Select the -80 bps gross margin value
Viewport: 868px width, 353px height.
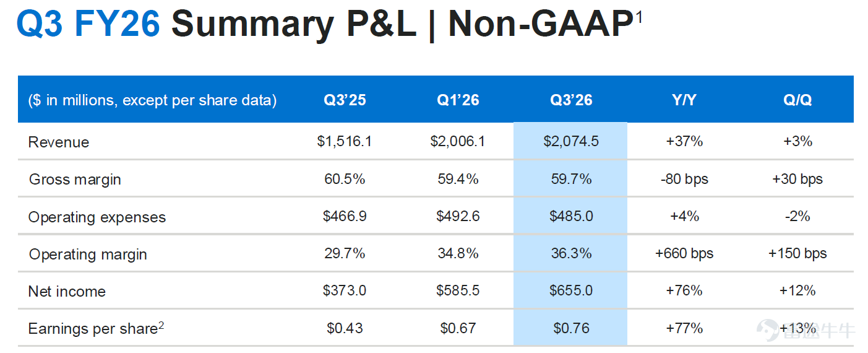point(684,179)
